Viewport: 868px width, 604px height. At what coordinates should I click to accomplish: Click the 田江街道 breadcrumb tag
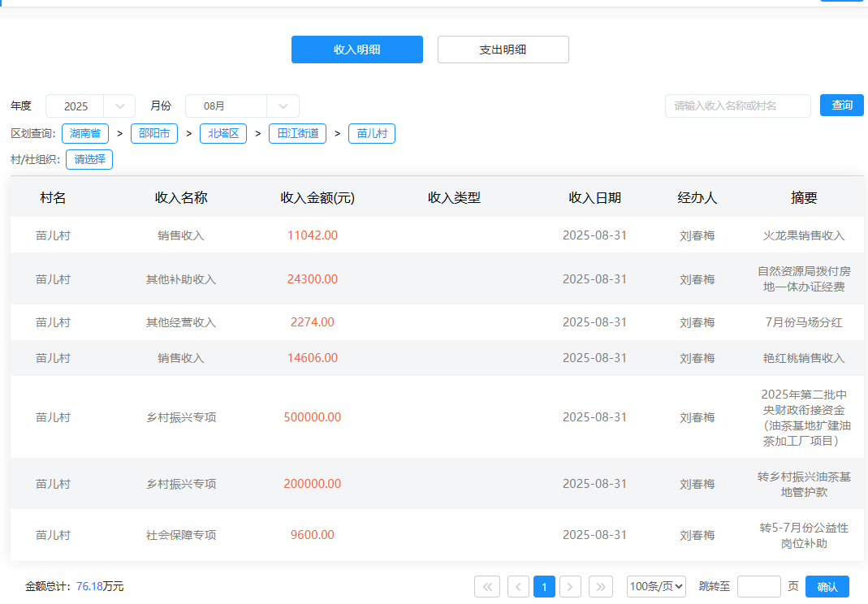click(x=297, y=133)
